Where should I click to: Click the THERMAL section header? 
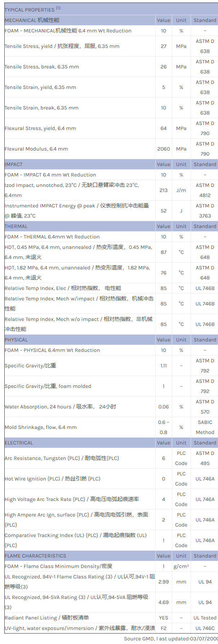pyautogui.click(x=16, y=226)
